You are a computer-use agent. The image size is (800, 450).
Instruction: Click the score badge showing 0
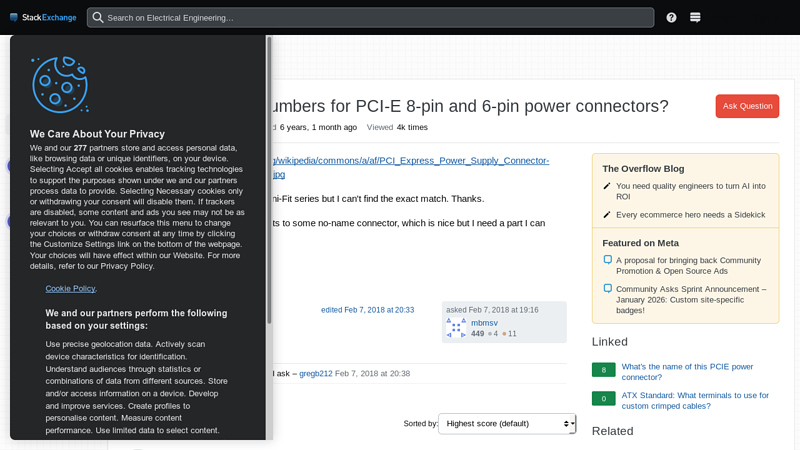point(604,398)
